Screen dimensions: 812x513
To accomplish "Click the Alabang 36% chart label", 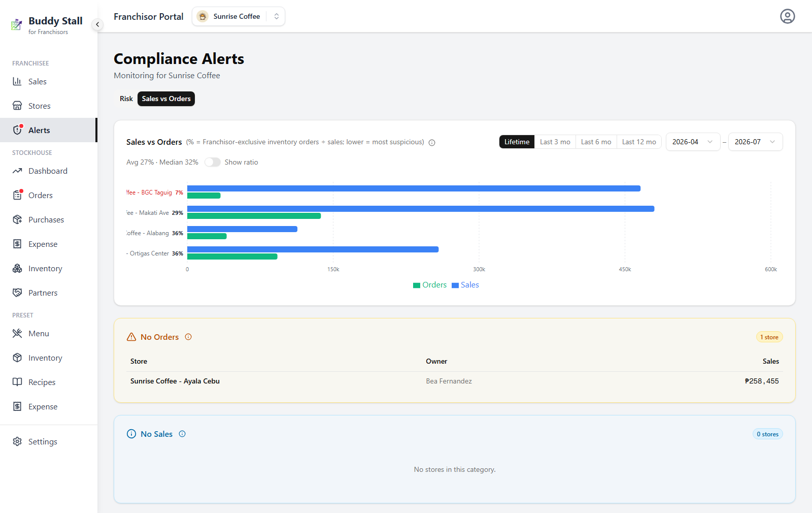I will [155, 233].
